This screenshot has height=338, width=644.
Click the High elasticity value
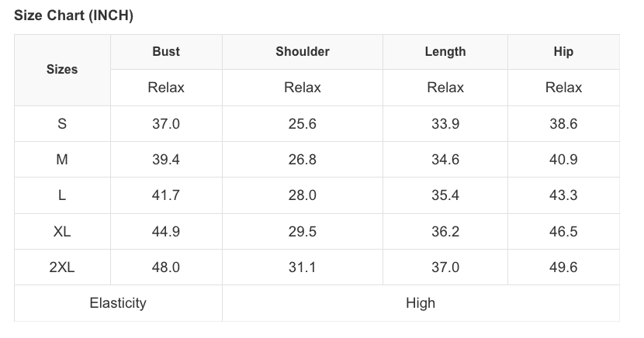(x=421, y=303)
